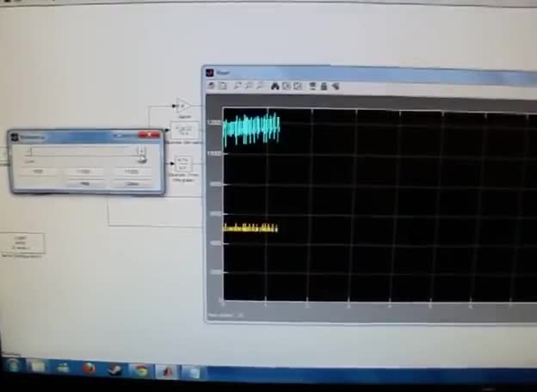Click the Scope window title bar icon

click(x=210, y=72)
